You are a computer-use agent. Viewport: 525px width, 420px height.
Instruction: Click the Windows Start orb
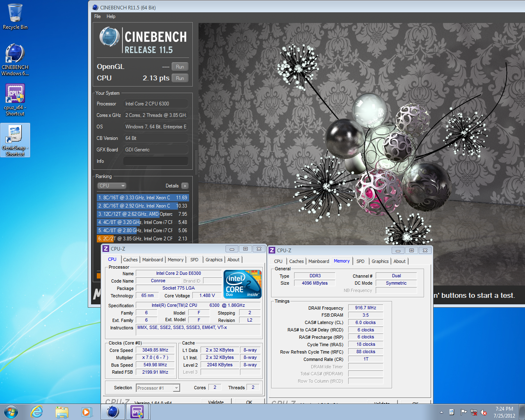(x=11, y=412)
